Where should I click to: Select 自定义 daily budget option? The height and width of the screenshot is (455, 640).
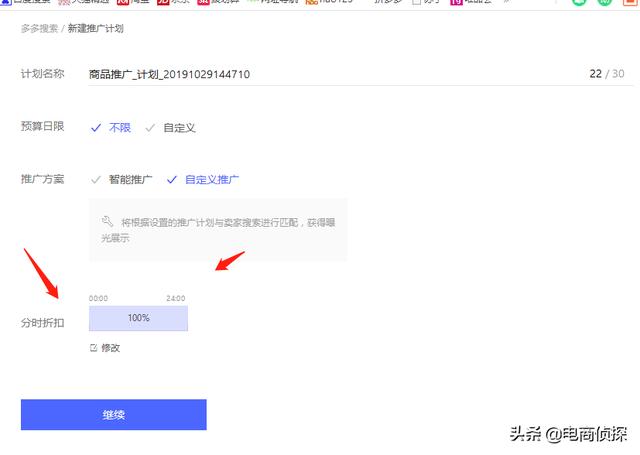171,128
